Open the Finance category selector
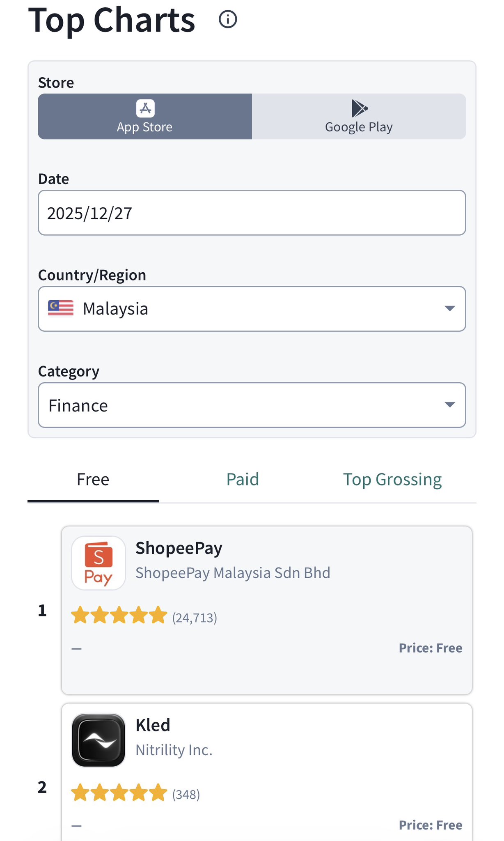 point(246,405)
